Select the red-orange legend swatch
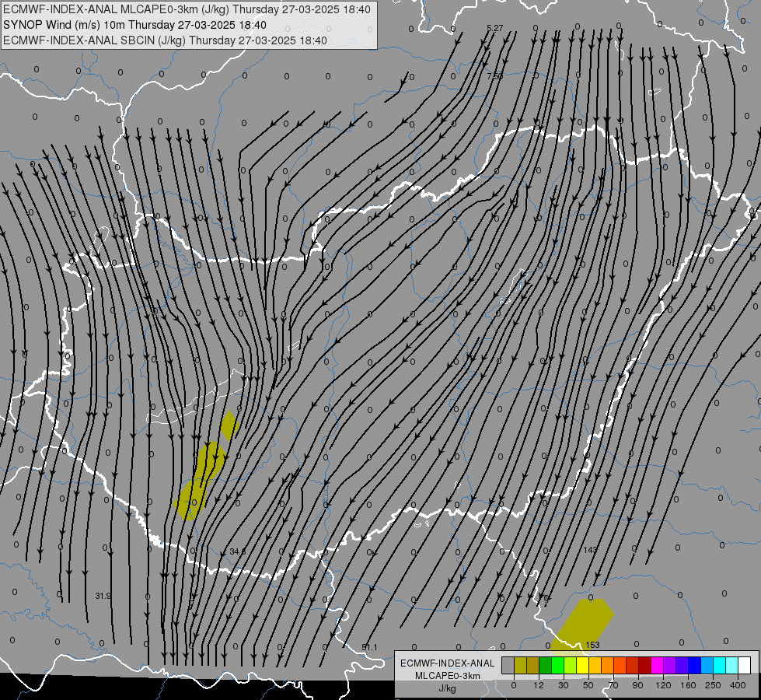This screenshot has height=700, width=761. 620,665
